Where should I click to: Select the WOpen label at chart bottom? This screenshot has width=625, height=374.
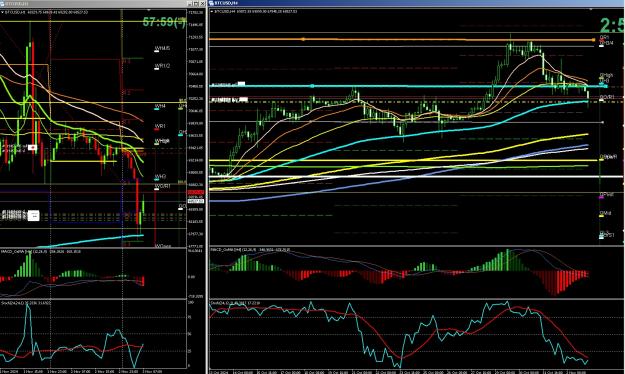point(163,246)
